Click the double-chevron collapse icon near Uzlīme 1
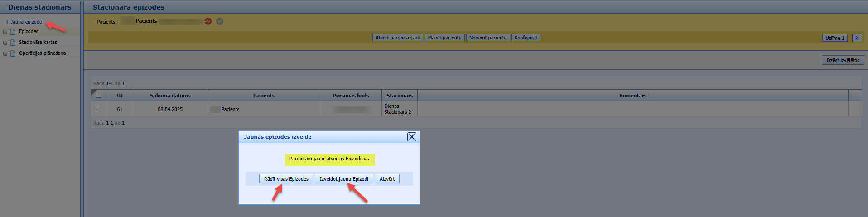This screenshot has width=868, height=217. 857,38
